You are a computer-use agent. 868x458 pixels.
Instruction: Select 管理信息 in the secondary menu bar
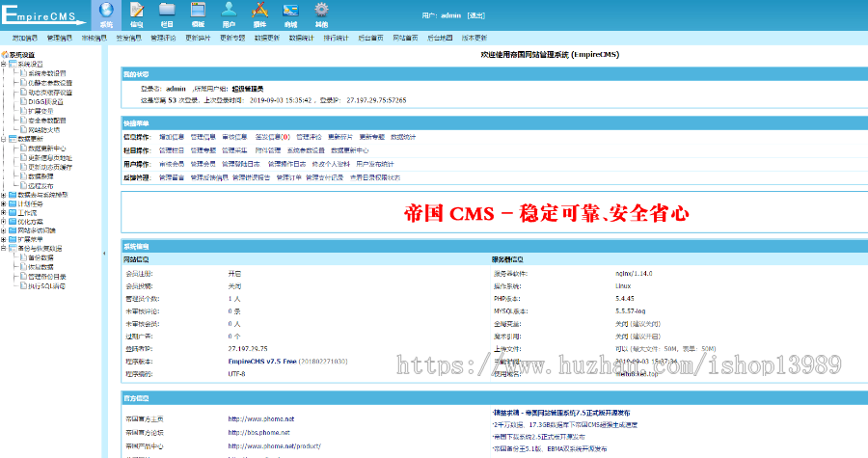tap(60, 39)
